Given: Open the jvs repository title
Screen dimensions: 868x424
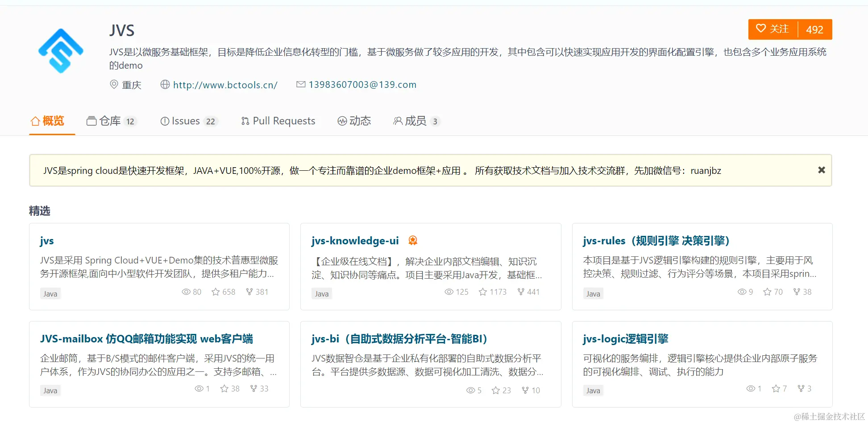Looking at the screenshot, I should coord(47,241).
